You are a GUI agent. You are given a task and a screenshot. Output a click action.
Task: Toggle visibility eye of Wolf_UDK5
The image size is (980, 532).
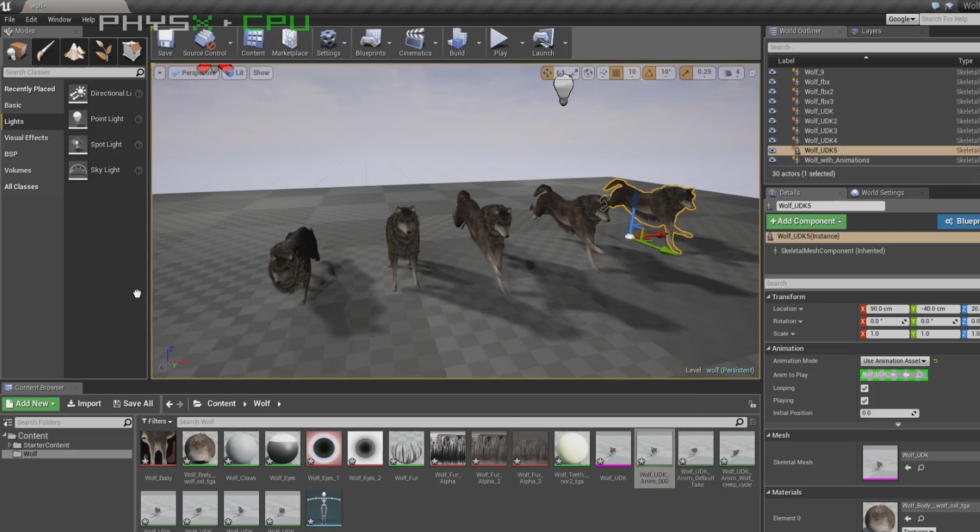tap(772, 150)
